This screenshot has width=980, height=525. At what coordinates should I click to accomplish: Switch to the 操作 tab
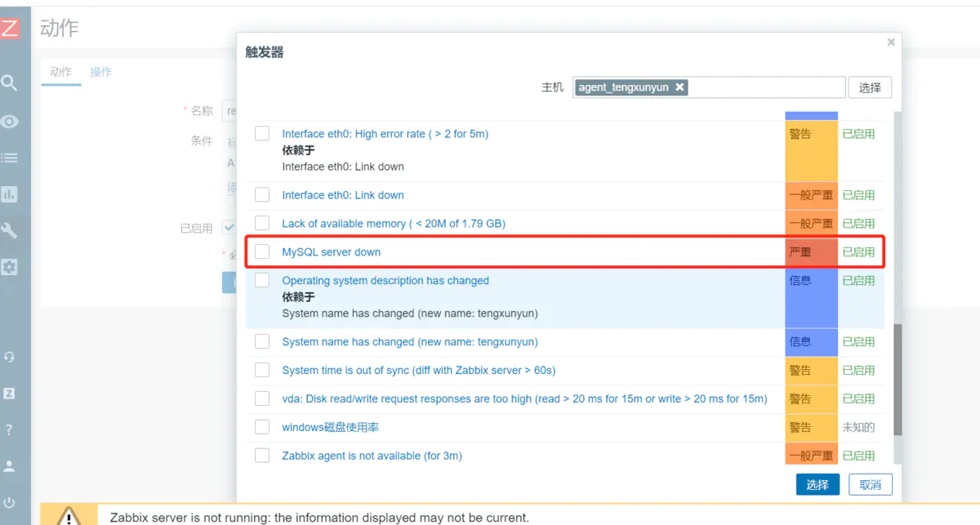point(101,72)
